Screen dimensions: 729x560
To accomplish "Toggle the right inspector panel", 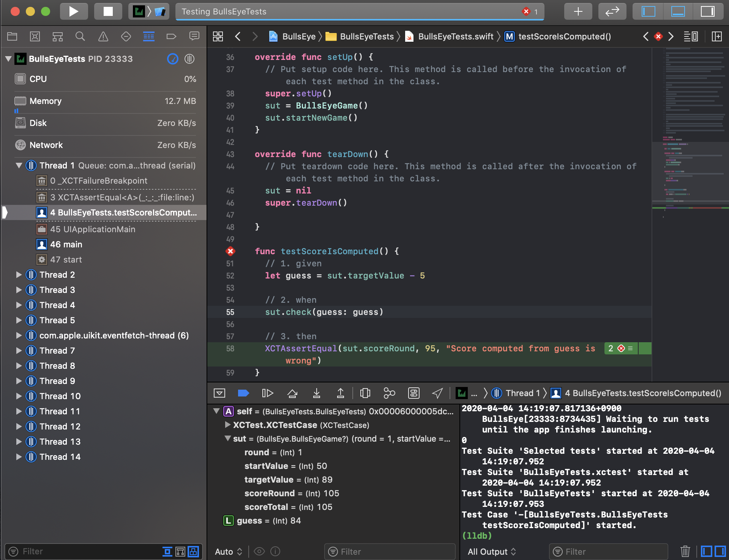I will coord(707,11).
